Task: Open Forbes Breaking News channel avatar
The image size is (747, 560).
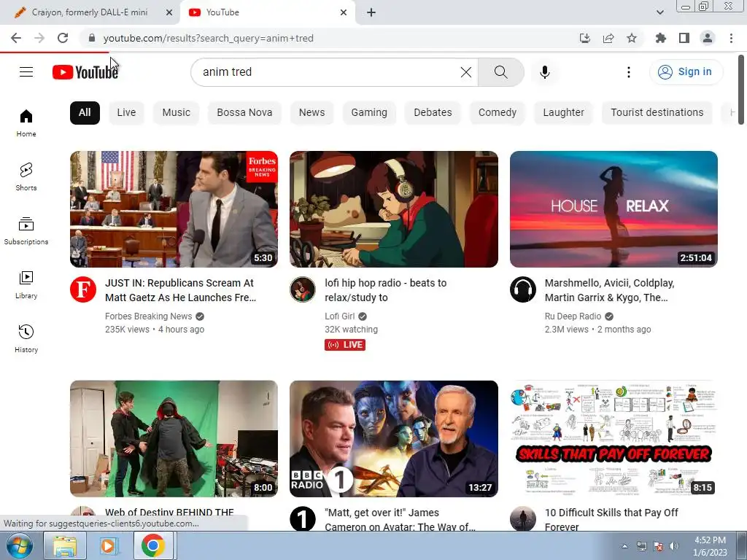Action: (x=83, y=289)
